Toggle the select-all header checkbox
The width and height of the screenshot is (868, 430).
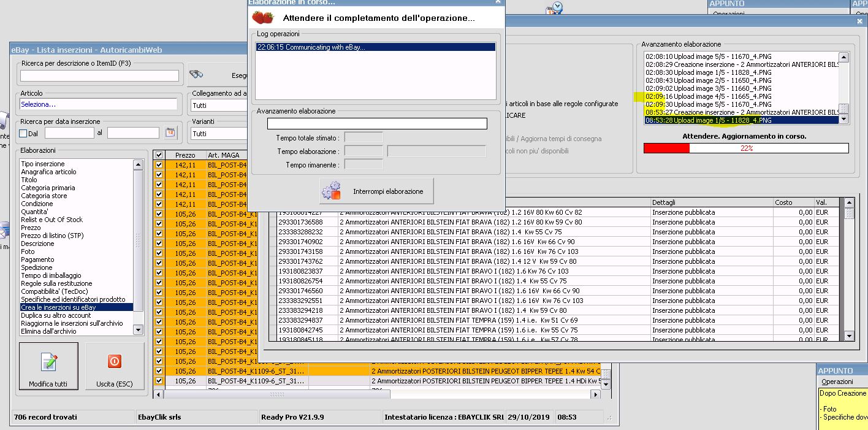point(159,155)
